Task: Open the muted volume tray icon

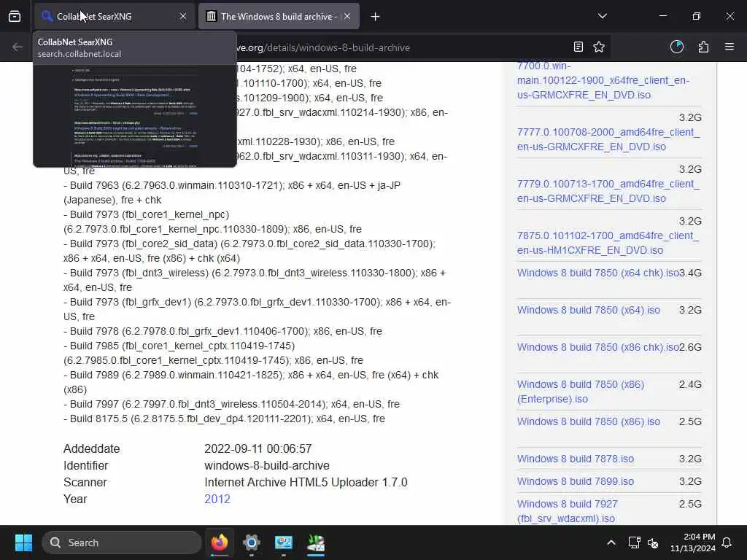Action: tap(653, 542)
